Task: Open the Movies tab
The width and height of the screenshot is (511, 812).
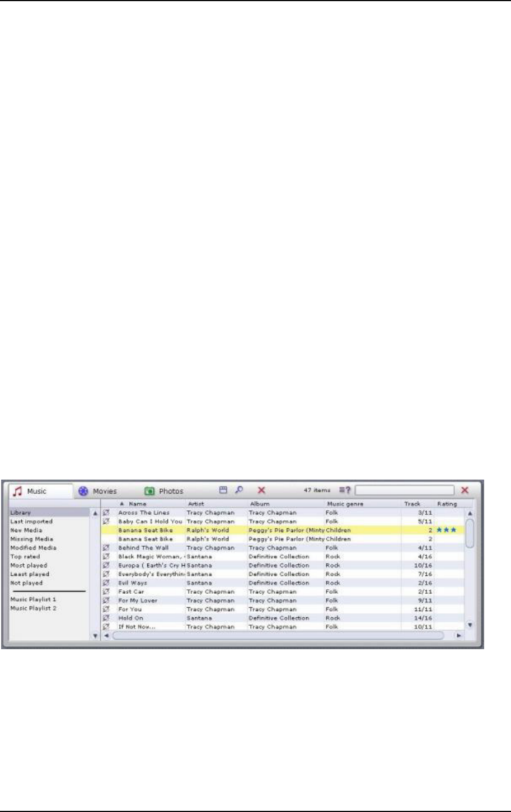Action: (98, 491)
